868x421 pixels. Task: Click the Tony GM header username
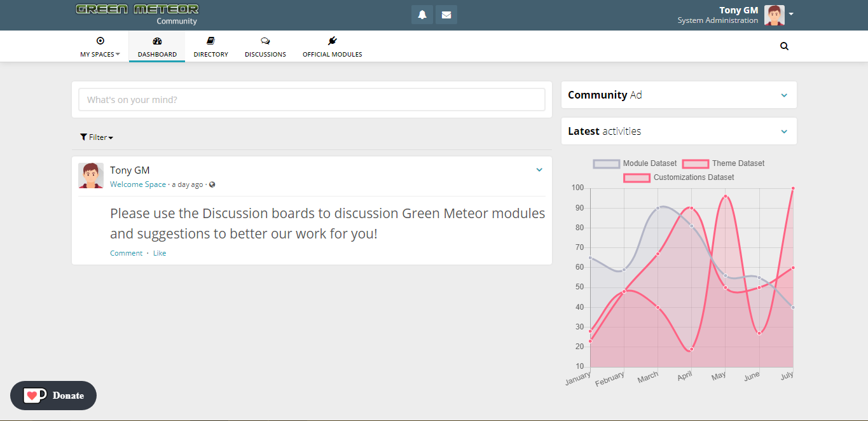coord(738,10)
